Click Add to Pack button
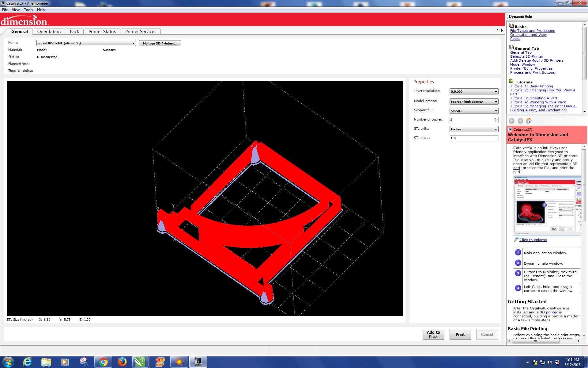Screen dimensions: 588x368 tap(433, 334)
